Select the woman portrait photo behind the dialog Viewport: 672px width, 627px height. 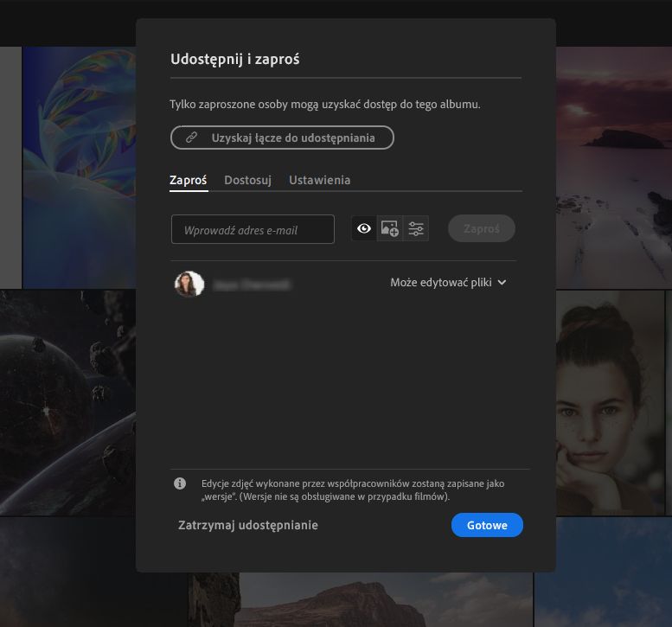[x=611, y=403]
